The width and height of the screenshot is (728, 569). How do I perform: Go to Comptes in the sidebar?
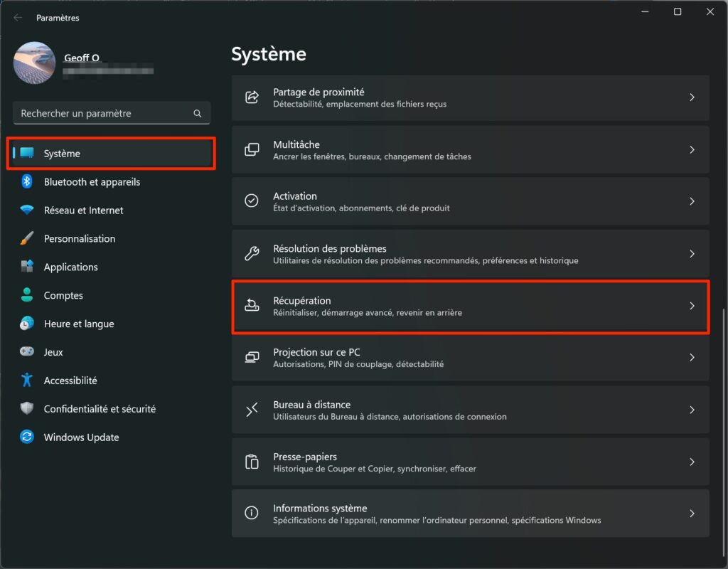click(x=63, y=296)
